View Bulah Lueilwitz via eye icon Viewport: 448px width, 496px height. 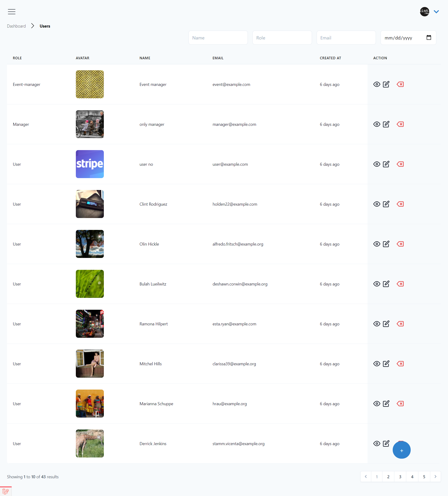click(x=376, y=284)
